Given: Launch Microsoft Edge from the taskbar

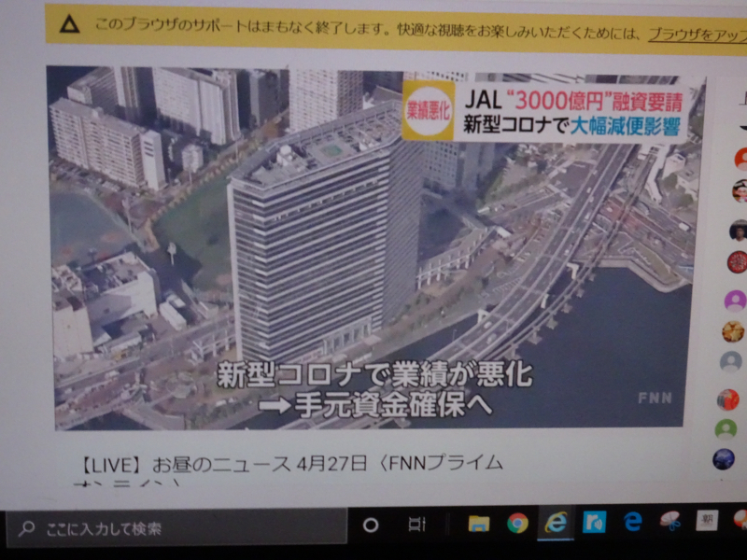Looking at the screenshot, I should click(633, 522).
